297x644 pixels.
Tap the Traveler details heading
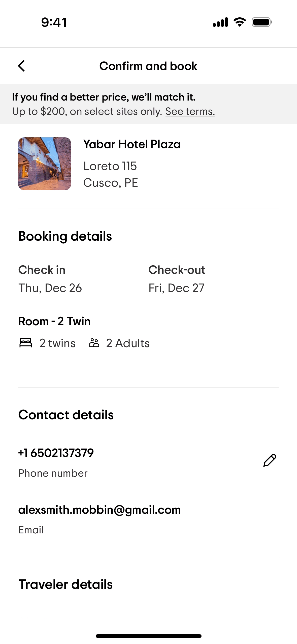coord(65,584)
